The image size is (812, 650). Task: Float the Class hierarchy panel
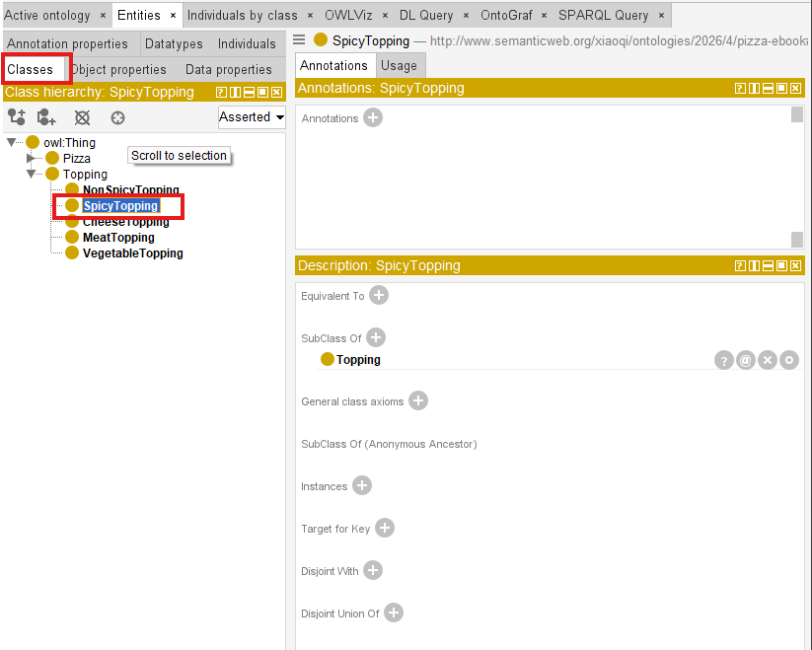pos(263,92)
